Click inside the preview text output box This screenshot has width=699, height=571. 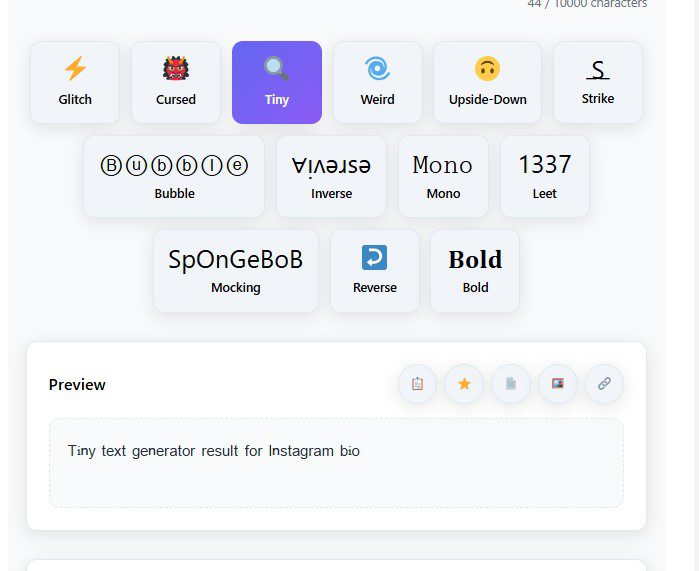tap(336, 463)
